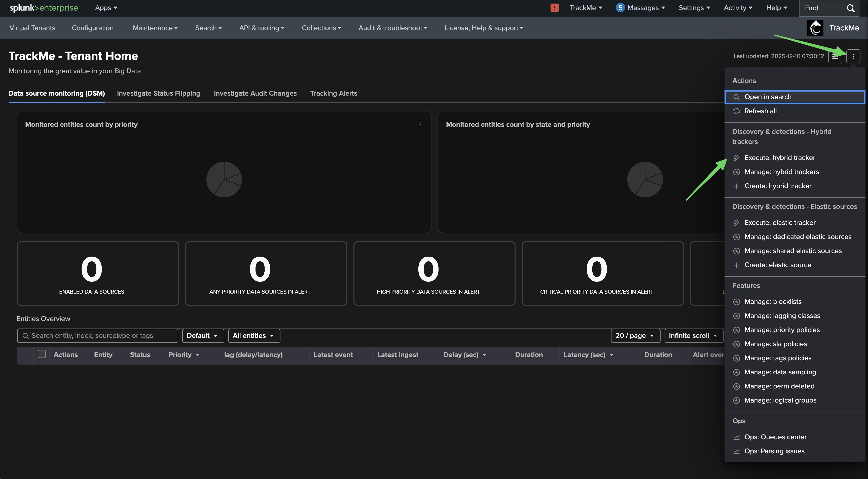The image size is (868, 479).
Task: Click the TrackMe logo icon
Action: [x=815, y=28]
